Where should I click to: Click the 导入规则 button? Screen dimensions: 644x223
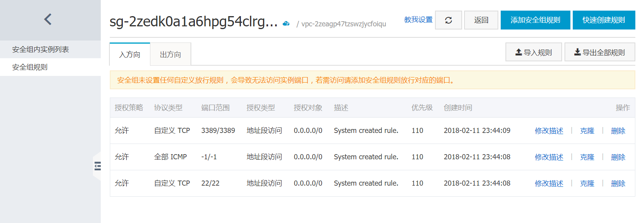point(534,52)
